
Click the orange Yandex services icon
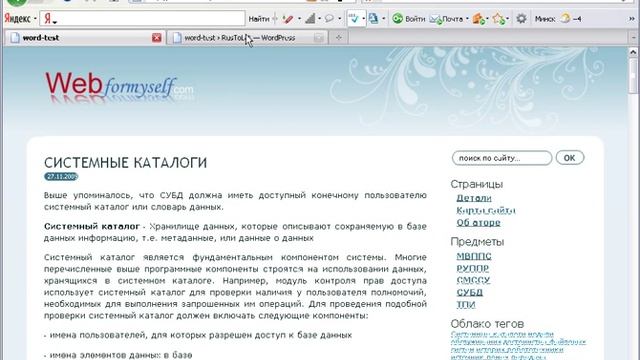[x=478, y=18]
